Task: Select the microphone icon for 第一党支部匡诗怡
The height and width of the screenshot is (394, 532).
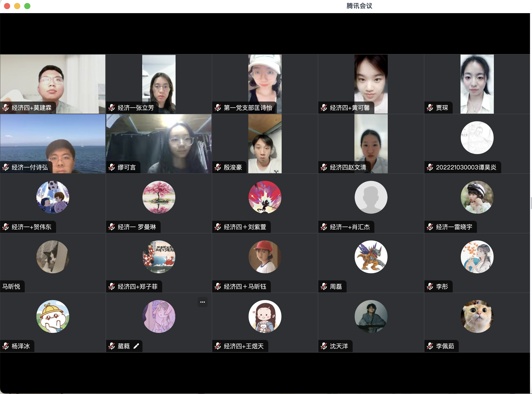Action: coord(217,108)
